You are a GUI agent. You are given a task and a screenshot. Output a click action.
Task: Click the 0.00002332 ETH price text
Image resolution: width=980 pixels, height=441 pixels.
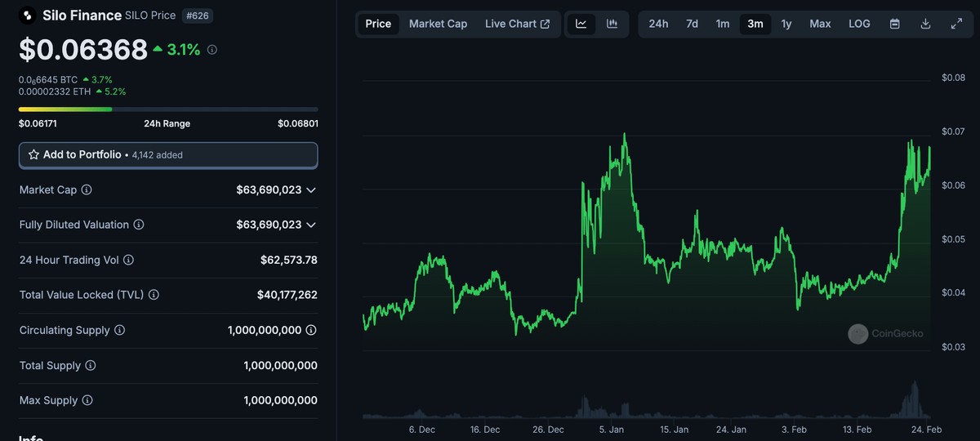click(55, 91)
